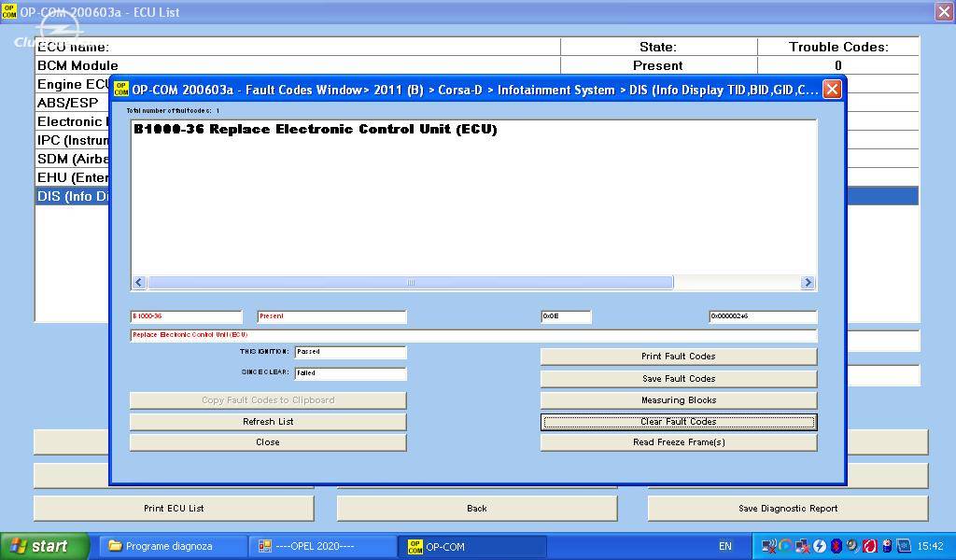The image size is (956, 560).
Task: Click Save Diagnostic Report in ECU List window
Action: [x=788, y=509]
